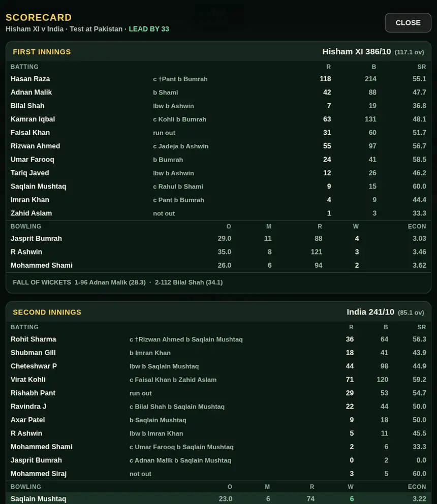Click 'c Faisal Khan b Zahid Aslam' dismissal
437x504 pixels.
pos(173,380)
